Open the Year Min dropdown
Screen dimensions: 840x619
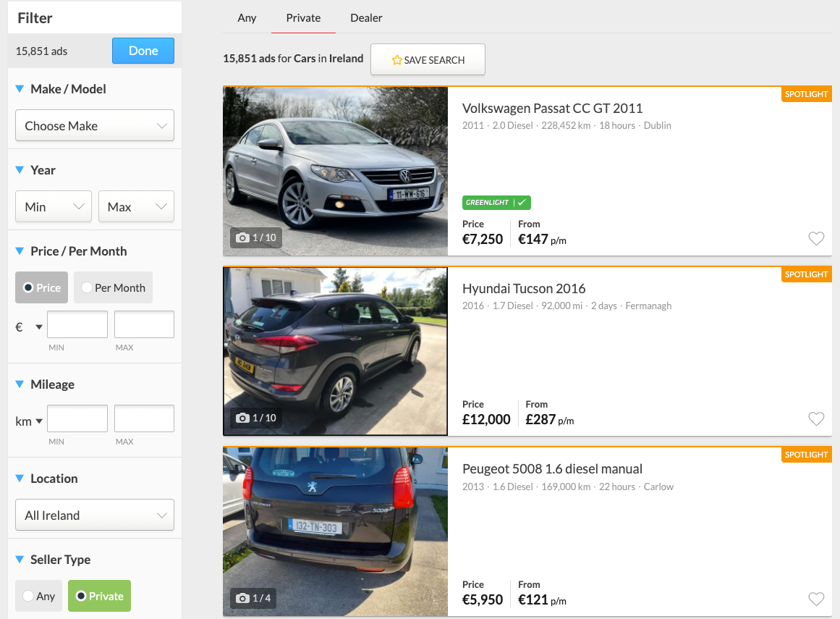pos(54,206)
